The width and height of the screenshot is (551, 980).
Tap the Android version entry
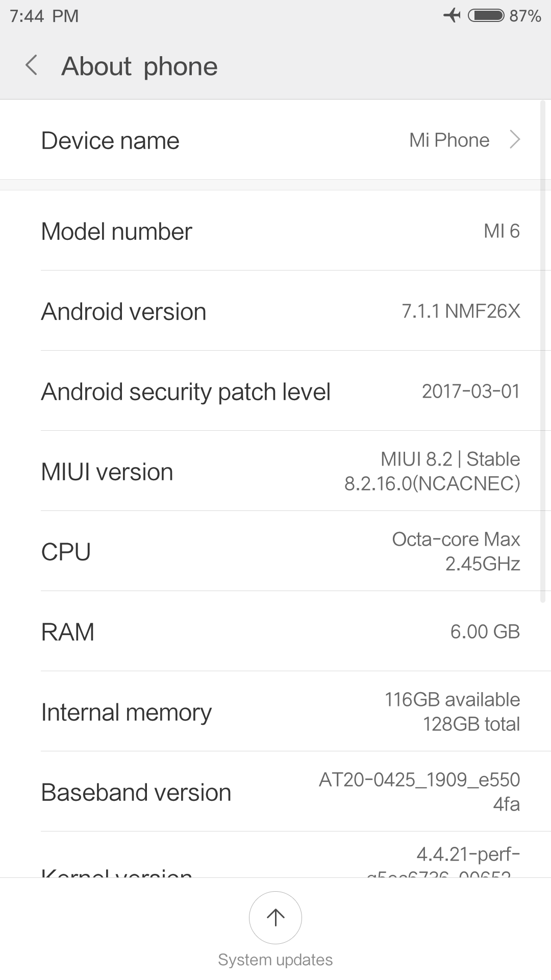275,311
